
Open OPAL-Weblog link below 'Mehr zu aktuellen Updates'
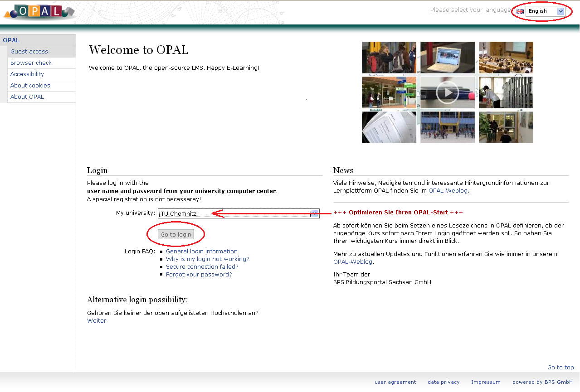coord(353,262)
